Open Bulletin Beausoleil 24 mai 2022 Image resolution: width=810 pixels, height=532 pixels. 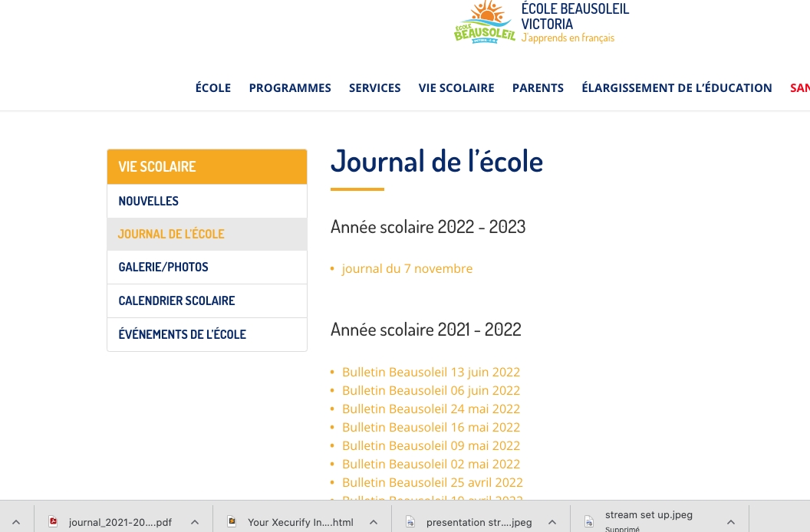point(431,409)
